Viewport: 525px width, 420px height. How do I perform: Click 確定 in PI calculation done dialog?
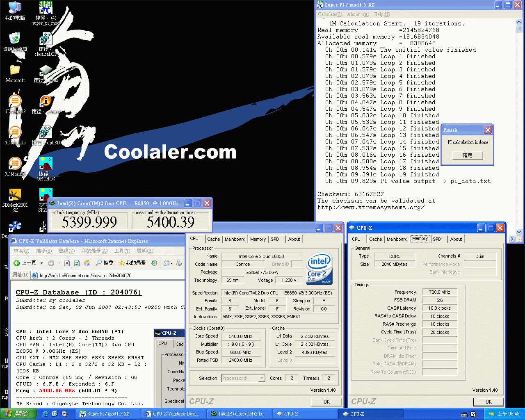(467, 155)
